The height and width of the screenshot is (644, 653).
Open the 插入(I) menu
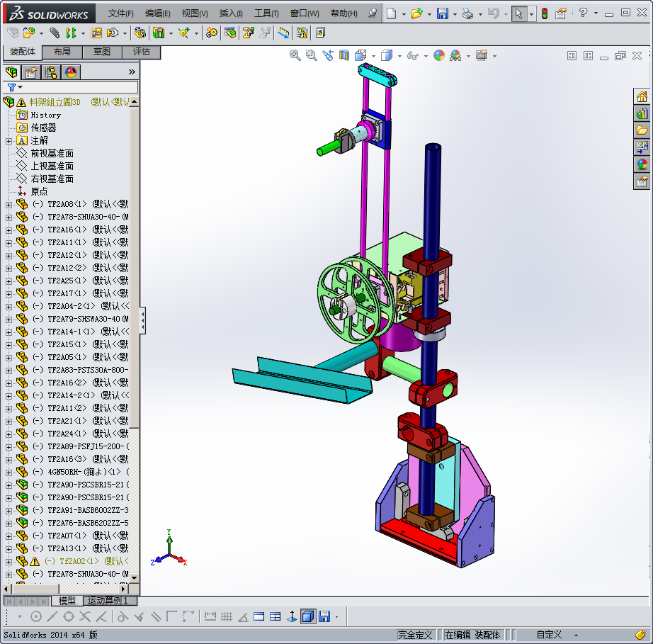click(x=231, y=13)
